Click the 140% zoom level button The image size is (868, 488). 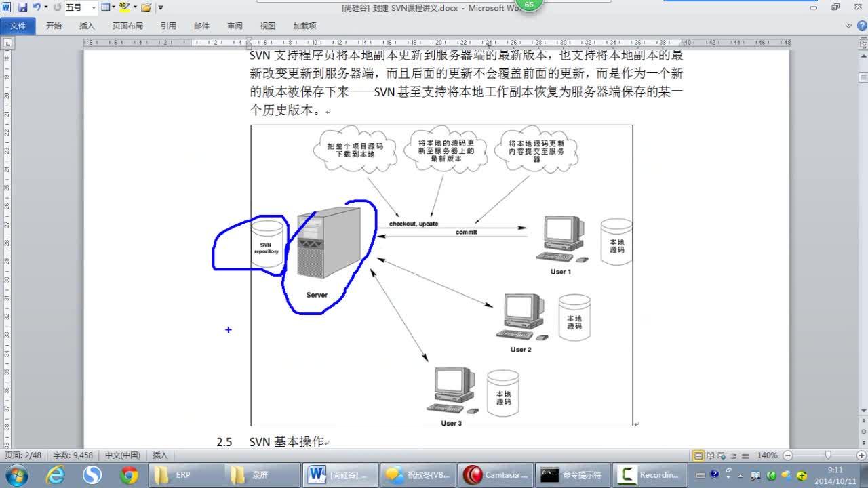768,455
